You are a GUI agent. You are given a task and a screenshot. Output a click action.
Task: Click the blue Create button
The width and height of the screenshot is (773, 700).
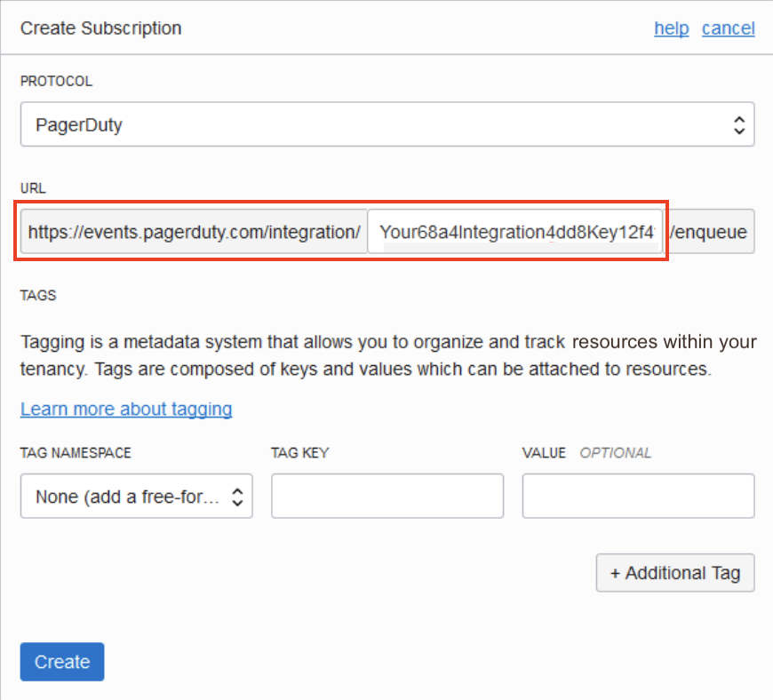(x=62, y=662)
